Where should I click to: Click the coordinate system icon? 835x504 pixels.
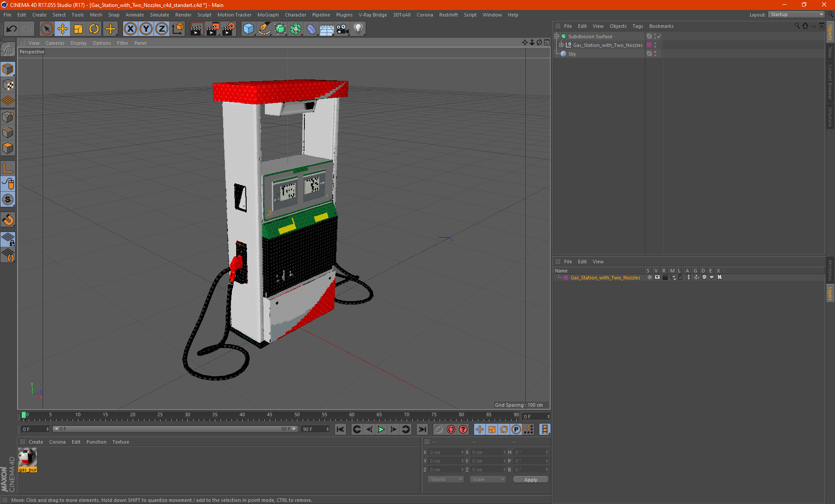[177, 29]
